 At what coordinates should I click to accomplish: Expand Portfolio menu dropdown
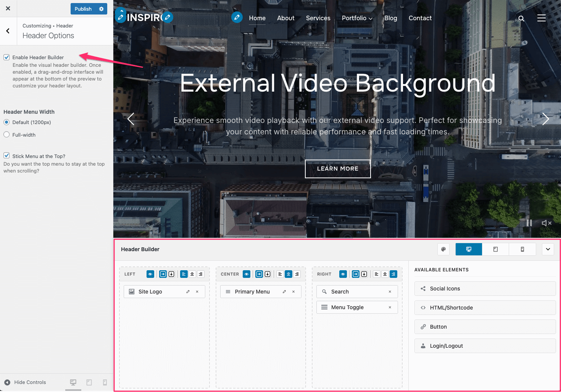(357, 18)
